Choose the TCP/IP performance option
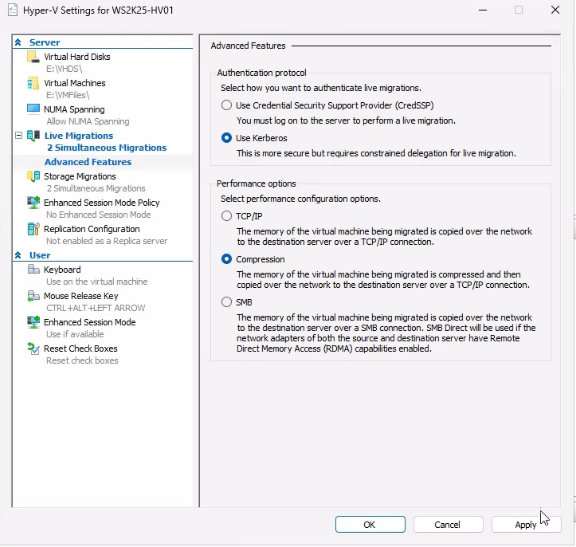The image size is (576, 547). (x=226, y=216)
